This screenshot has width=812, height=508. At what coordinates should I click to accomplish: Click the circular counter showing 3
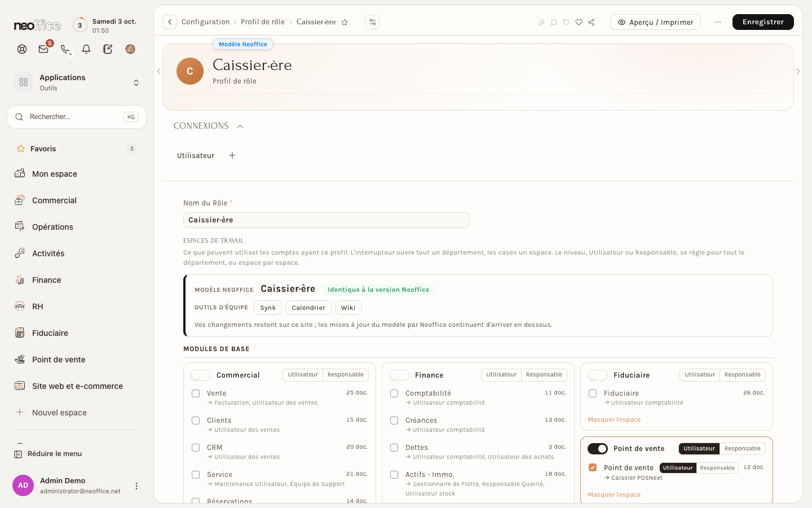80,25
